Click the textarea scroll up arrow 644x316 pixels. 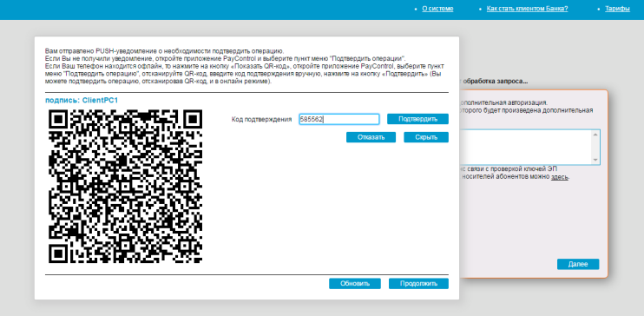pyautogui.click(x=595, y=135)
